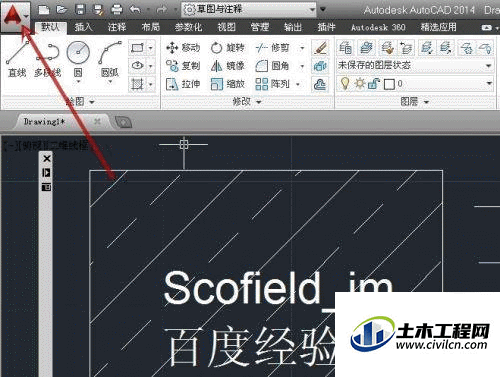Expand the Rectangle tool dropdown arrow
The width and height of the screenshot is (500, 377).
click(151, 48)
